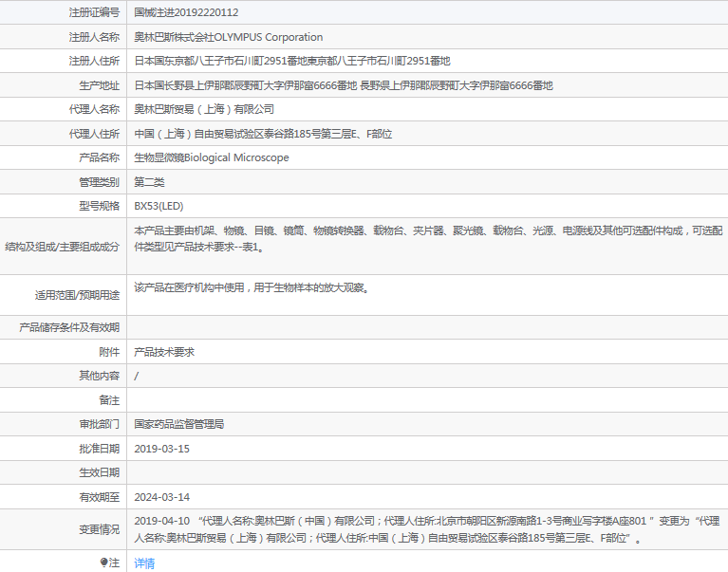Viewport: 728px width, 572px height.
Task: Click the 产品名称 label
Action: [100, 157]
